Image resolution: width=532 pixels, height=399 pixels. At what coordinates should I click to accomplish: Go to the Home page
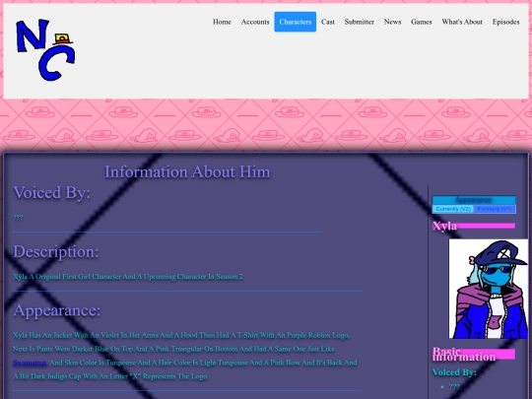222,22
